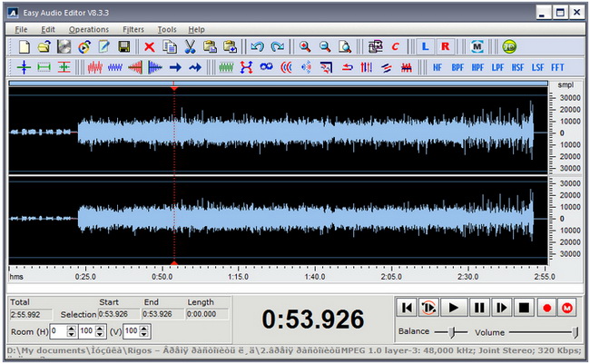
Task: Create a new audio file
Action: (x=25, y=46)
